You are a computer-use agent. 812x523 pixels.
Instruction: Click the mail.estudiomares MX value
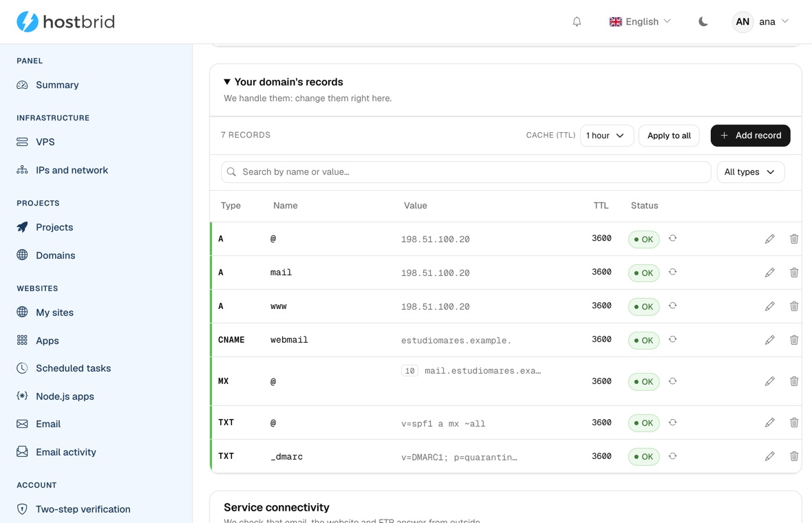pos(482,371)
